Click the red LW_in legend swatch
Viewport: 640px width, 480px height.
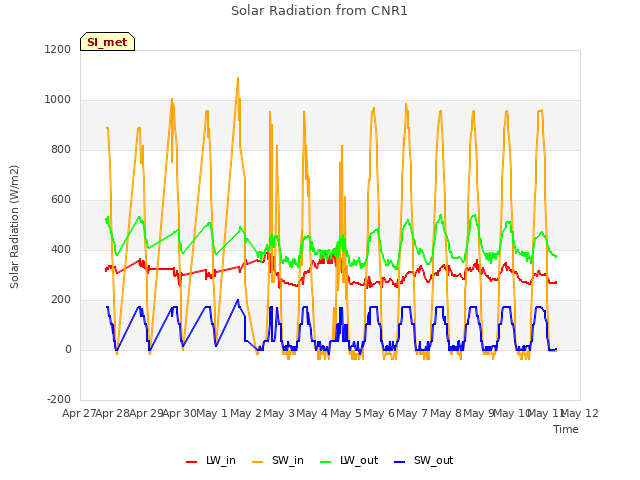[191, 462]
